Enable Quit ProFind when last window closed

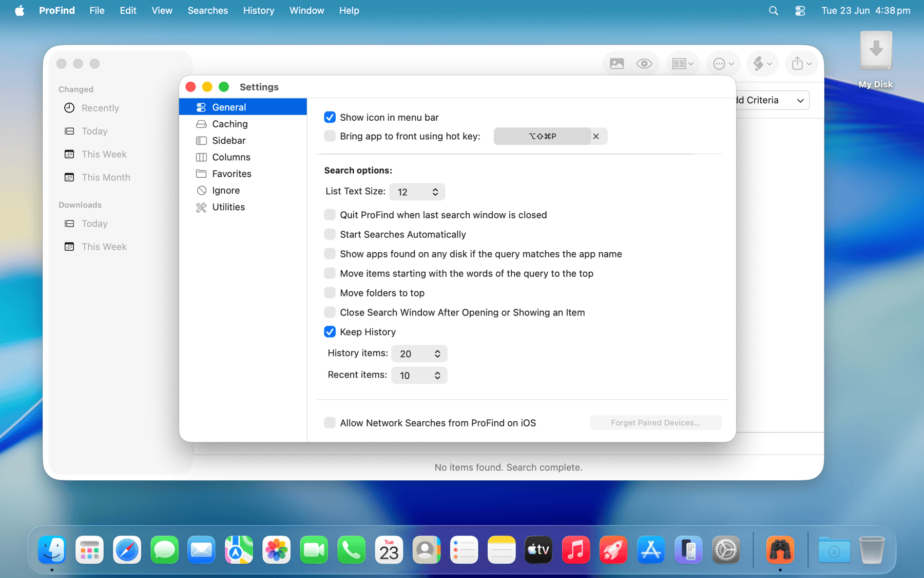[330, 215]
